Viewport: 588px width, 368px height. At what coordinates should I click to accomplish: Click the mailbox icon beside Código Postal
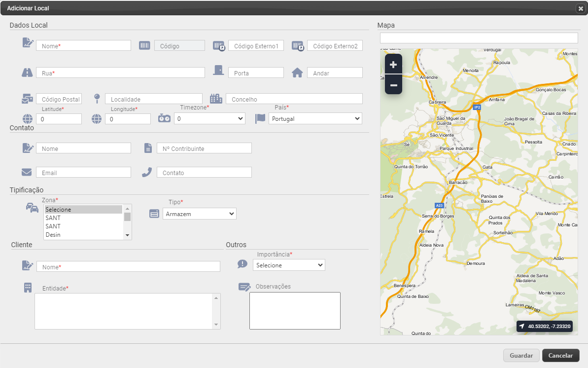28,99
